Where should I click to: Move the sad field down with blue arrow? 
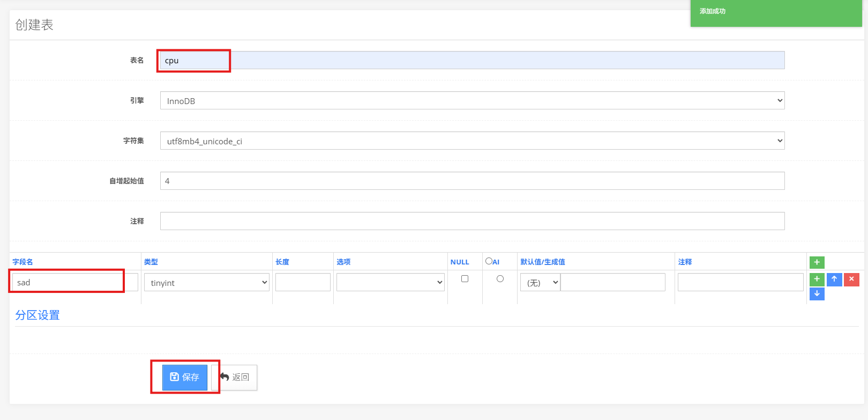pyautogui.click(x=817, y=294)
